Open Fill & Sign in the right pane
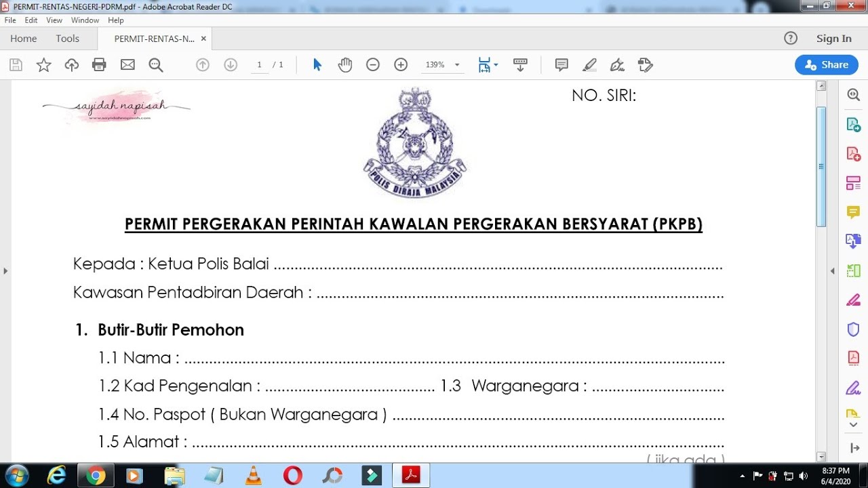868x488 pixels. click(x=854, y=300)
